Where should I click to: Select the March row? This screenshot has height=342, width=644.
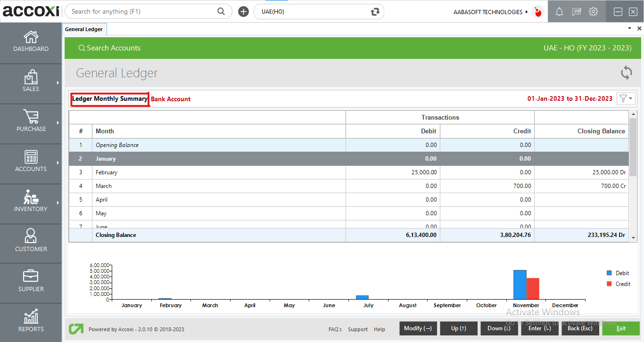349,186
